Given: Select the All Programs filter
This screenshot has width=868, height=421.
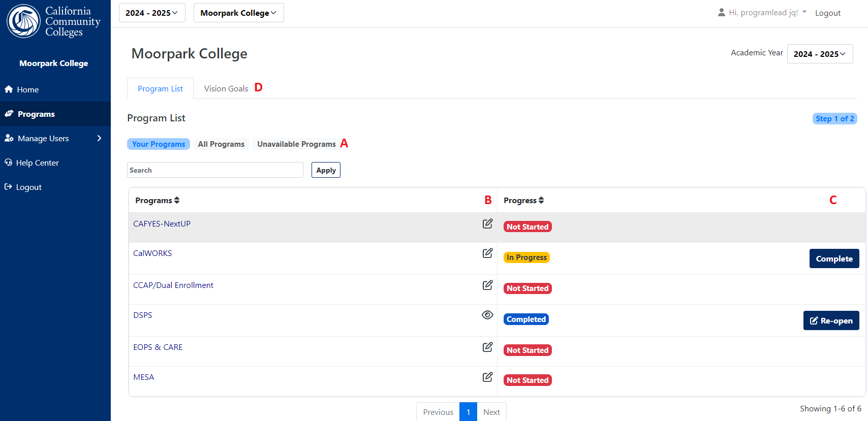Looking at the screenshot, I should click(221, 144).
